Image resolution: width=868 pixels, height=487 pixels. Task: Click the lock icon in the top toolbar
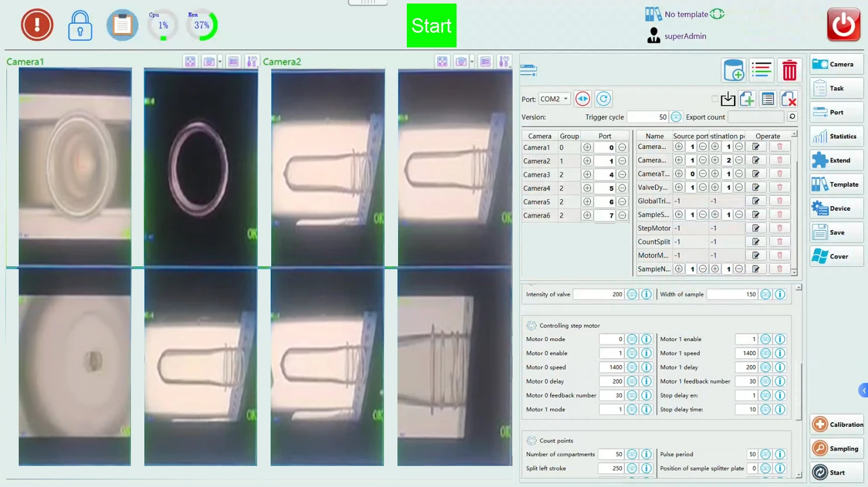[x=80, y=25]
